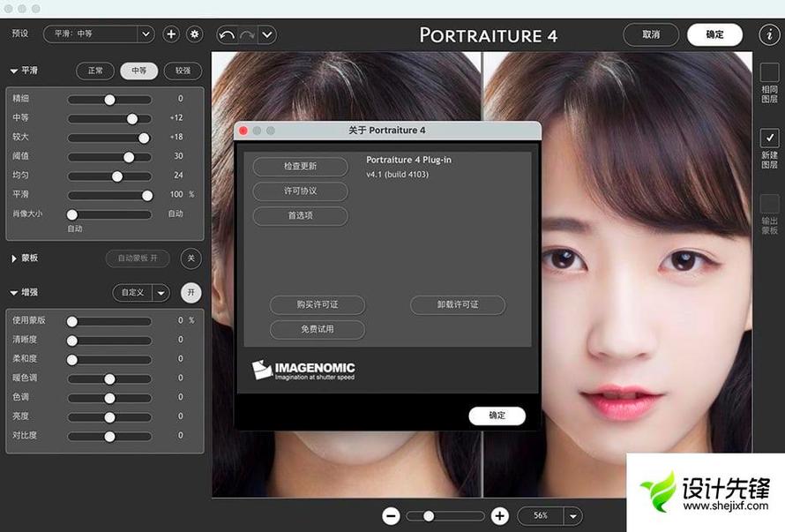Select the 中等 smoothing level
Viewport: 785px width, 532px height.
[138, 71]
